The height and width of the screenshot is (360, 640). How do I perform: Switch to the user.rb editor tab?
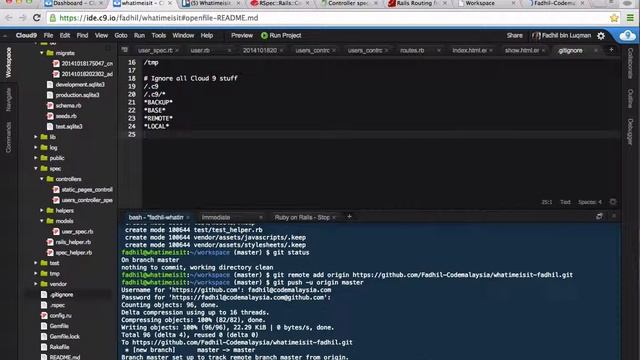pos(200,51)
